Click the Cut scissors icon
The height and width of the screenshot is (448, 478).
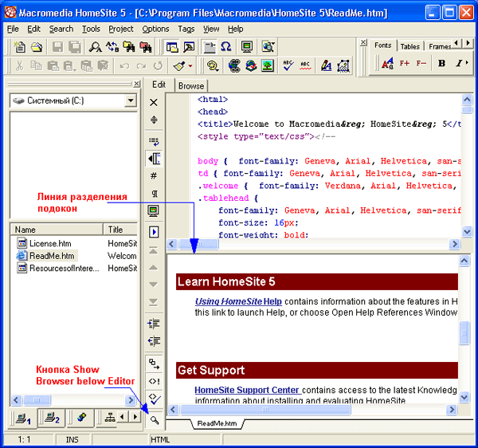tap(19, 65)
